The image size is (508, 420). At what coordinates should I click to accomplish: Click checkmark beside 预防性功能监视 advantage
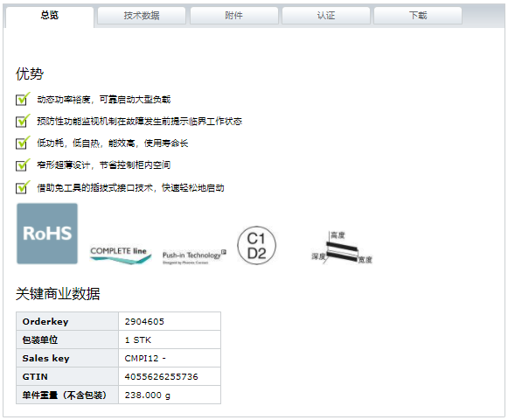click(x=23, y=121)
